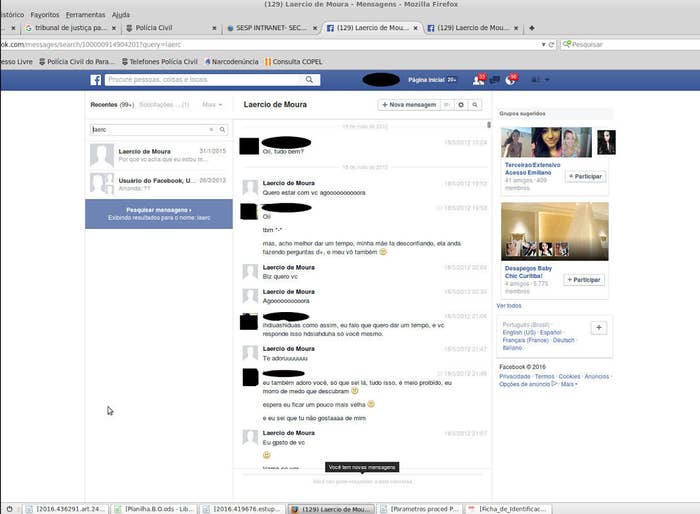The height and width of the screenshot is (514, 700).
Task: Click Pesquisar mensagens banner
Action: 159,214
